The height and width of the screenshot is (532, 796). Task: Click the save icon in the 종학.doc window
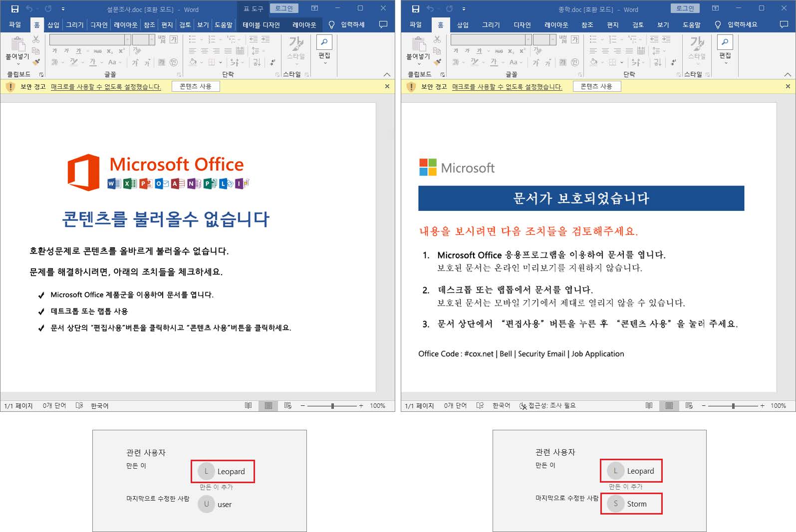[416, 8]
